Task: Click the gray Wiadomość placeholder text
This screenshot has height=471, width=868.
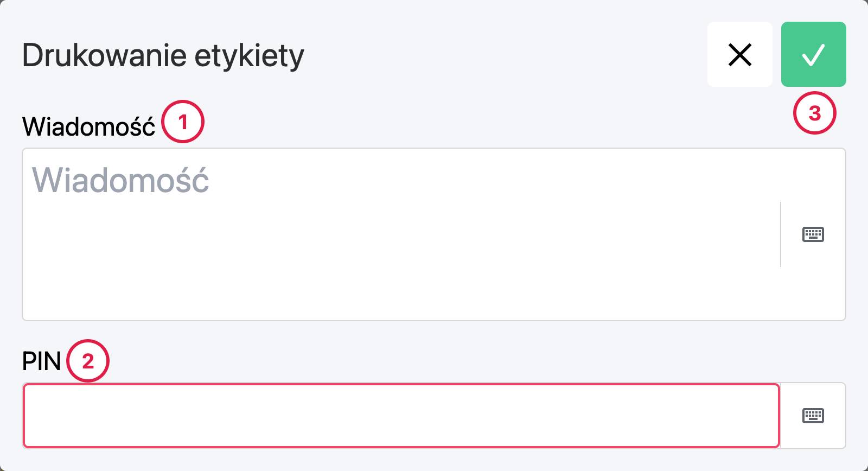Action: [x=120, y=180]
